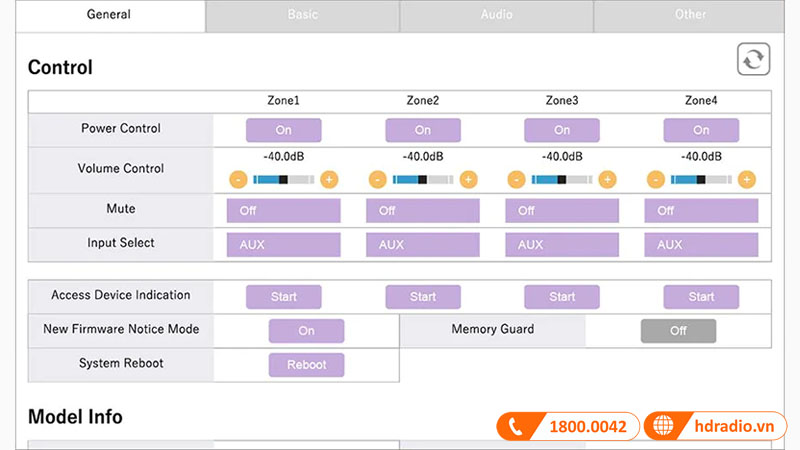Image resolution: width=800 pixels, height=450 pixels.
Task: Toggle Zone1 Power Control On button
Action: click(283, 130)
